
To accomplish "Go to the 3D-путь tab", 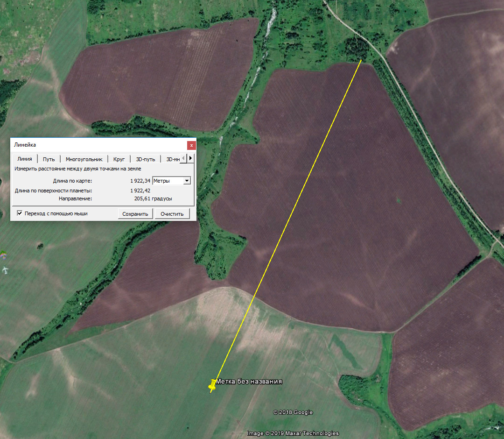I will 145,159.
